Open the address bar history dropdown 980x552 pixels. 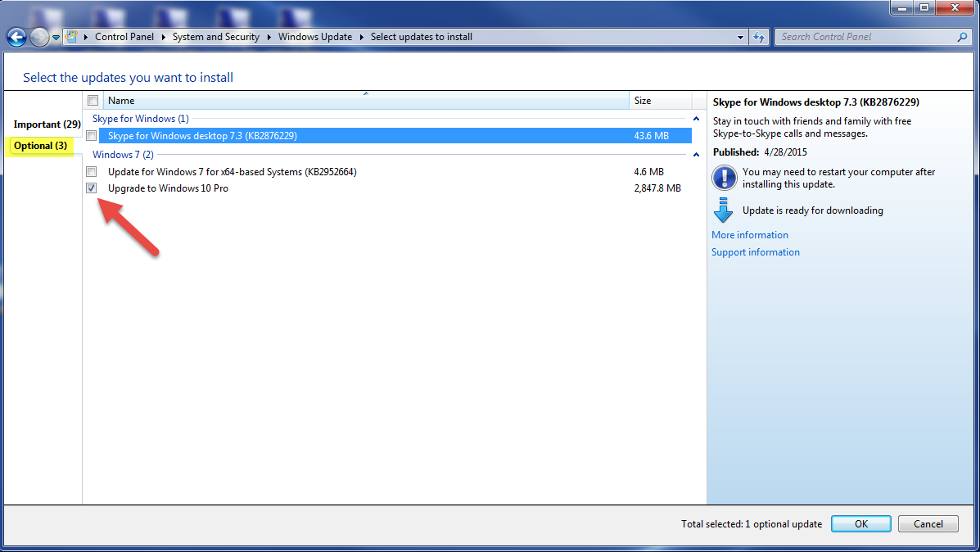tap(741, 37)
